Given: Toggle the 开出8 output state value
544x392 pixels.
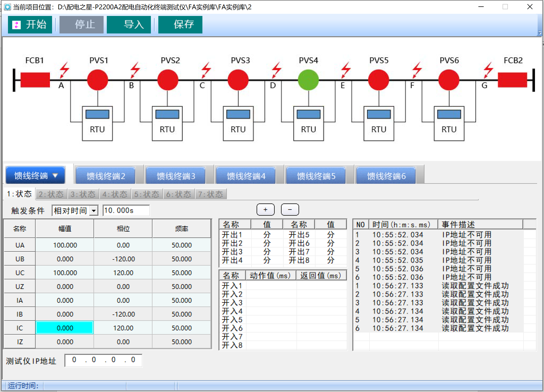Looking at the screenshot, I should click(x=330, y=260).
